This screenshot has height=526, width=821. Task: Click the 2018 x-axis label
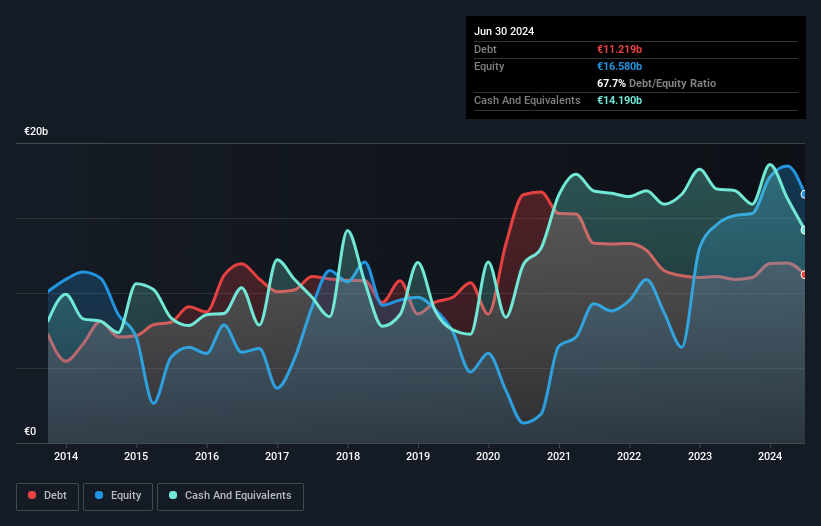(348, 456)
